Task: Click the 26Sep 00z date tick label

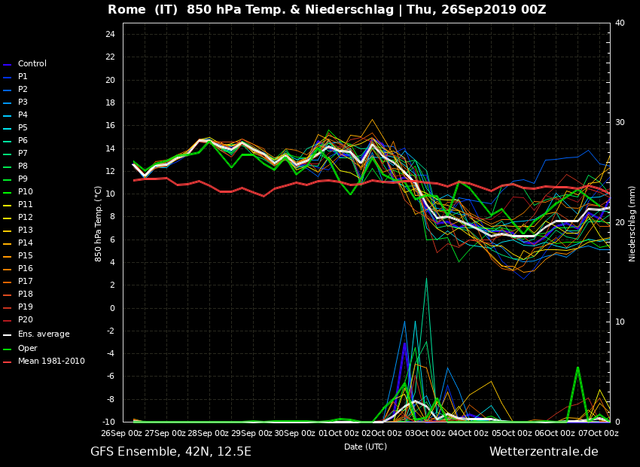Action: point(123,433)
